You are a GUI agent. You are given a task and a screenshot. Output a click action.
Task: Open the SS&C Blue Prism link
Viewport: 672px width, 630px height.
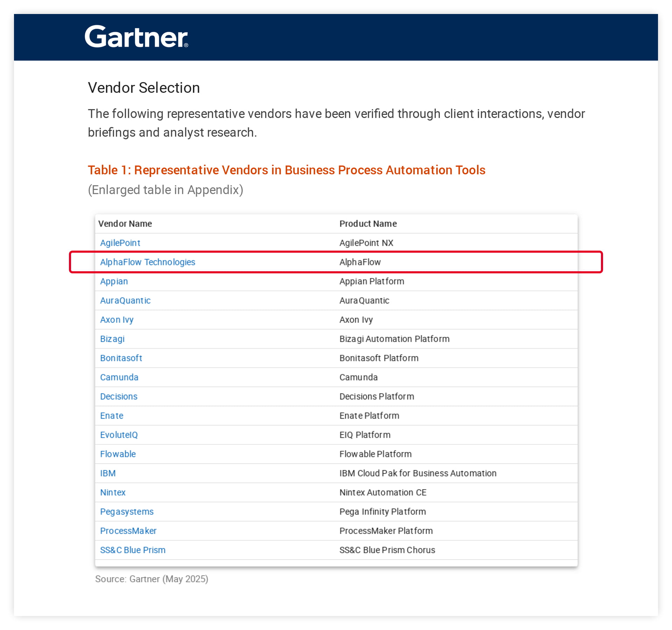pos(133,550)
